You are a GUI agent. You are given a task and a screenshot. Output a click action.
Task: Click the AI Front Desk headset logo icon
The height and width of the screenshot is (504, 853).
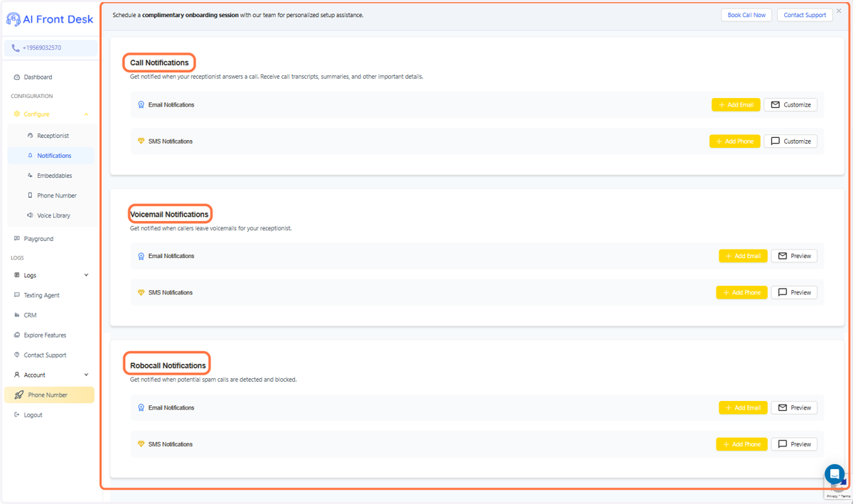coord(13,19)
